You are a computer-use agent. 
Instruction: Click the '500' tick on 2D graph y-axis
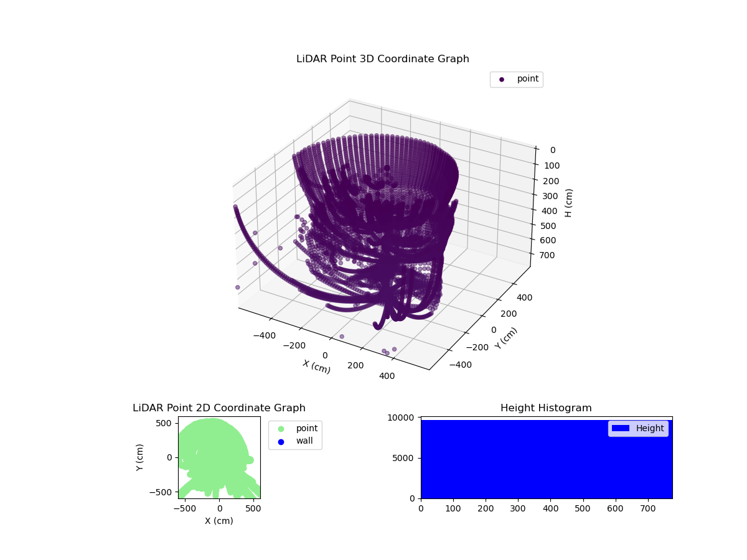click(x=165, y=423)
